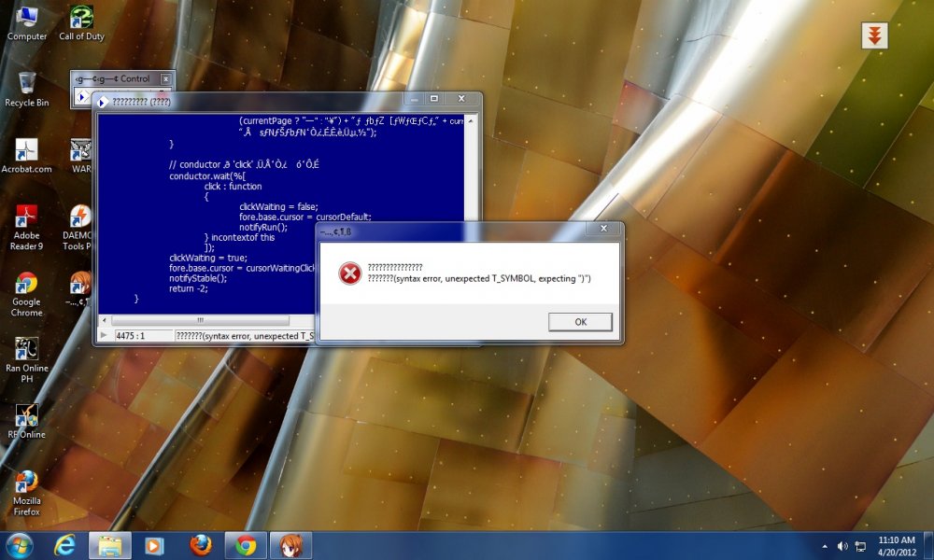This screenshot has height=560, width=934.
Task: Launch Internet Explorer from the taskbar
Action: tap(64, 545)
